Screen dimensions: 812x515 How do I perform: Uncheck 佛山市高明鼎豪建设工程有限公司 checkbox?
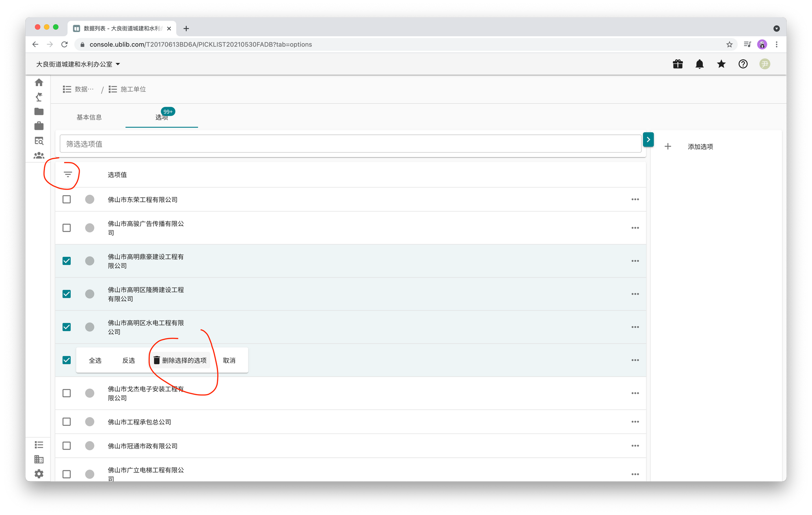pyautogui.click(x=67, y=261)
